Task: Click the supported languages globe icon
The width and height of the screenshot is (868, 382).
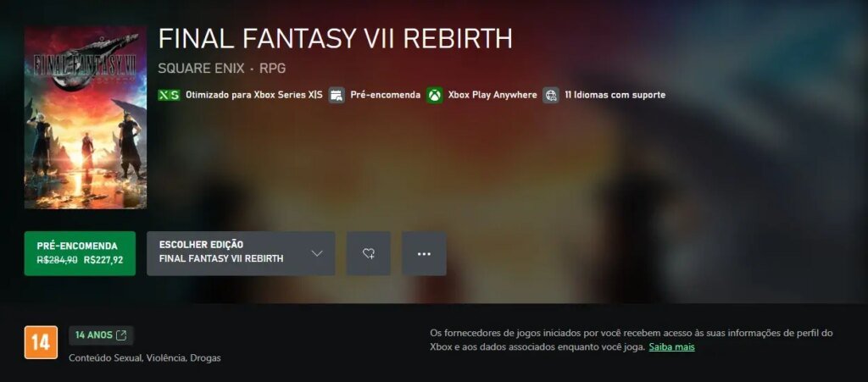Action: (551, 95)
